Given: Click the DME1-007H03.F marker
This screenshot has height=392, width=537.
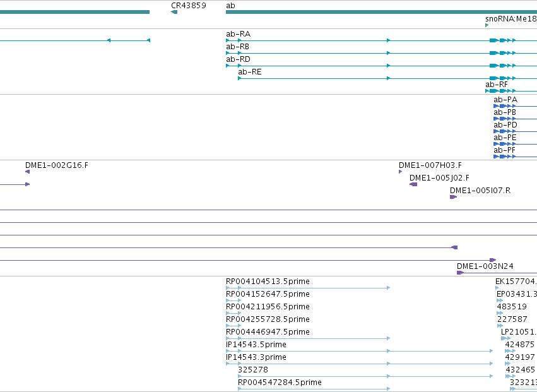Looking at the screenshot, I should 400,172.
